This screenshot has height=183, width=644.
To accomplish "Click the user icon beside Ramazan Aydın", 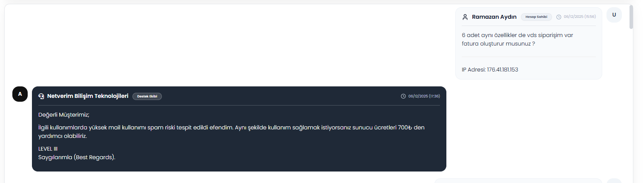I will coord(465,17).
